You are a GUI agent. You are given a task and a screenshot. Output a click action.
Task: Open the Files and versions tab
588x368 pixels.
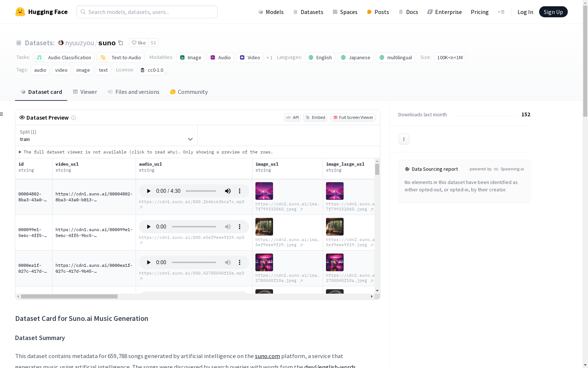[x=133, y=92]
